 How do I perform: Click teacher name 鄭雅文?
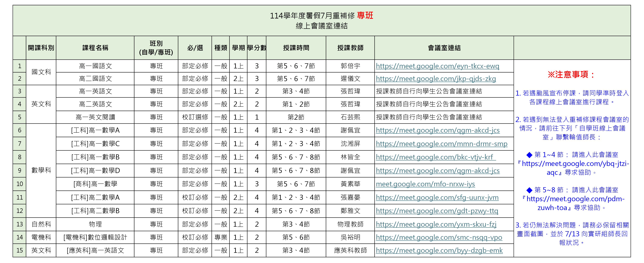[350, 211]
